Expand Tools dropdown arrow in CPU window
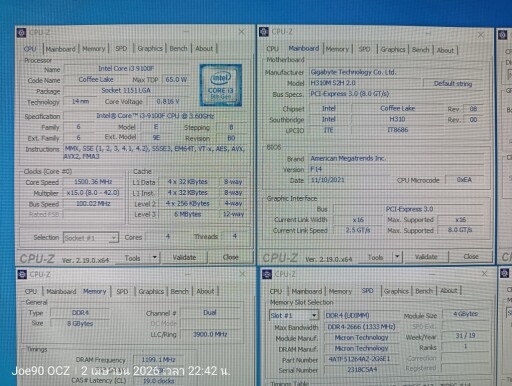The width and height of the screenshot is (512, 386). pyautogui.click(x=154, y=257)
